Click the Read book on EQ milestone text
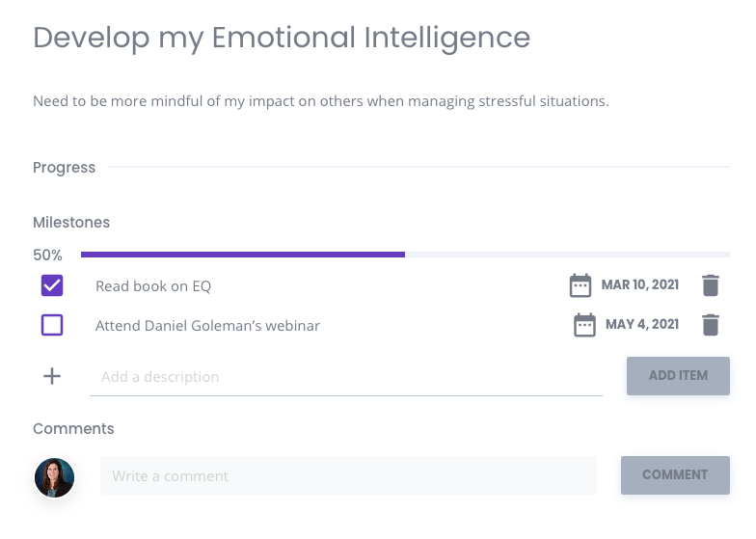The height and width of the screenshot is (539, 756). [x=153, y=286]
